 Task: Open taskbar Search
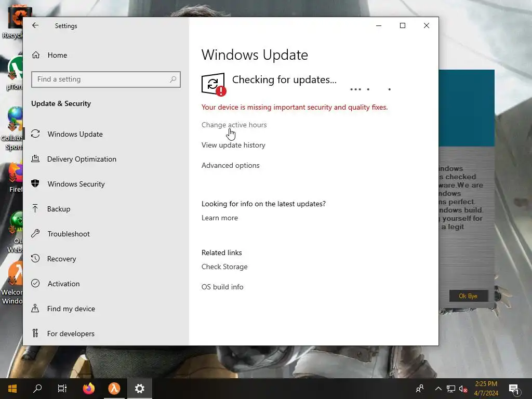coord(37,389)
